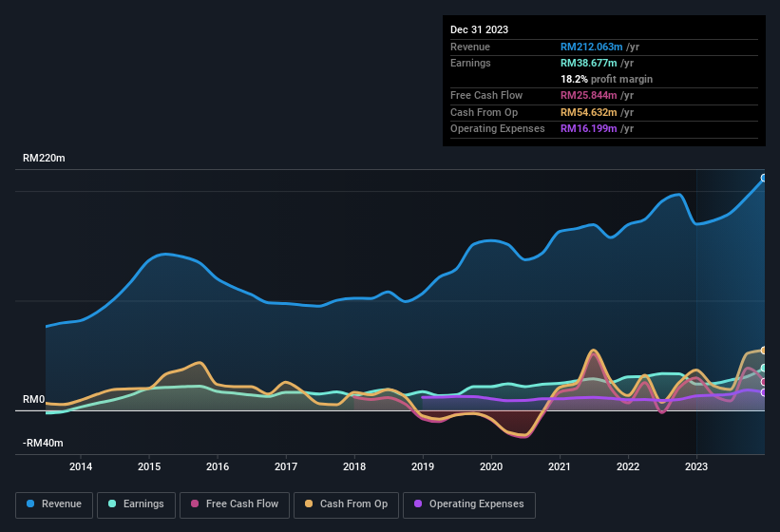Select the 2014 label on the time axis
780x532 pixels.
tap(81, 466)
